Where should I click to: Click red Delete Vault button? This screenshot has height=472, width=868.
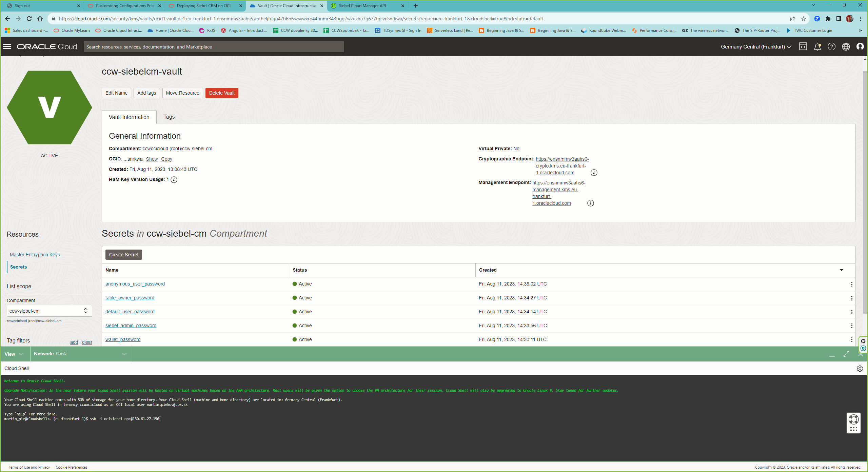[222, 93]
